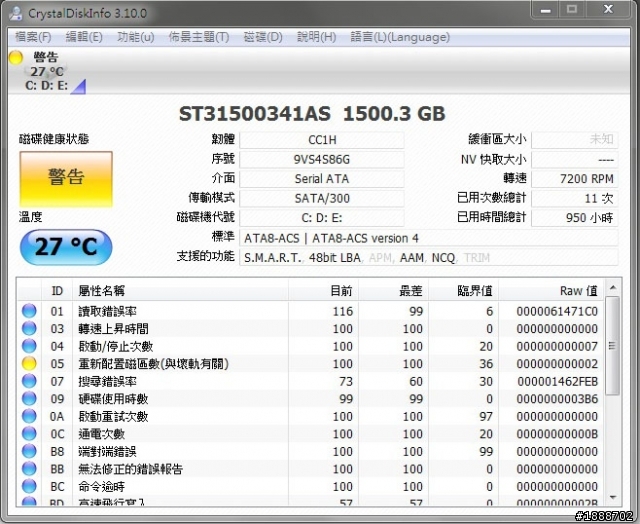Select the 通電次數 attribute row
The height and width of the screenshot is (524, 640).
coord(311,434)
